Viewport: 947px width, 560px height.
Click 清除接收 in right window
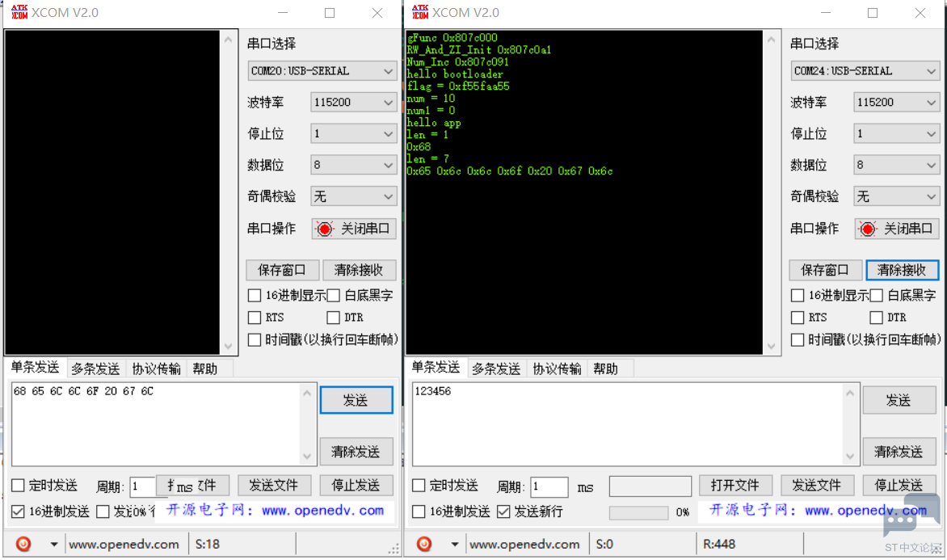[902, 270]
